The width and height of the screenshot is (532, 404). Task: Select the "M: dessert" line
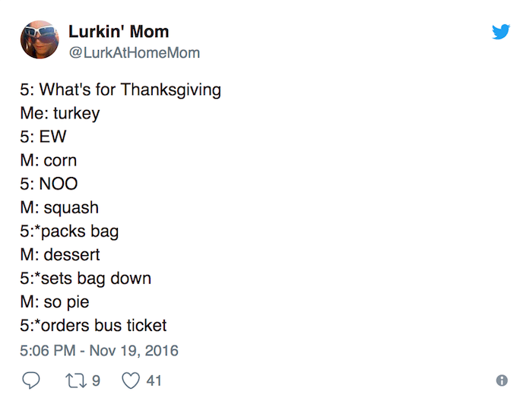[x=60, y=255]
